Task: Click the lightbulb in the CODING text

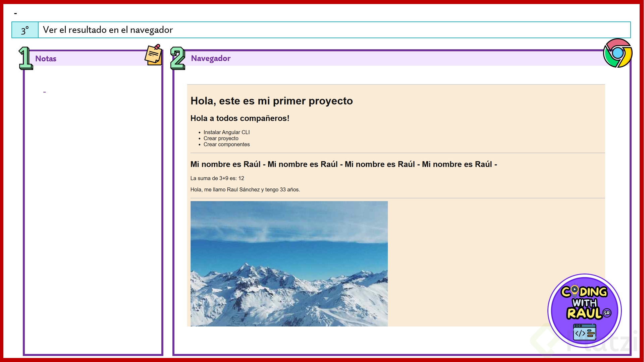Action: (x=575, y=290)
